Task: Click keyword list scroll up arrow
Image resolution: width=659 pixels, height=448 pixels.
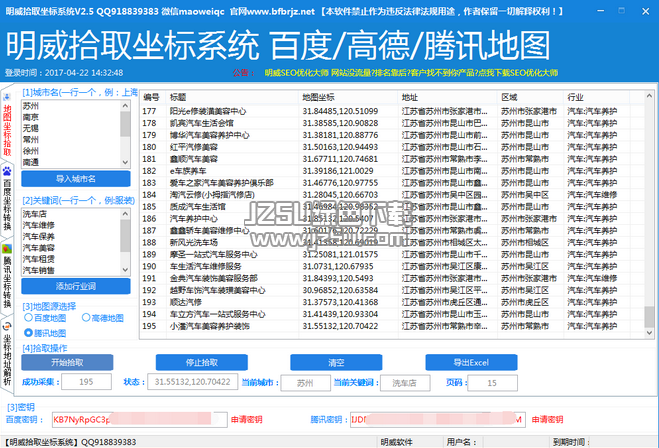Action: pyautogui.click(x=125, y=214)
